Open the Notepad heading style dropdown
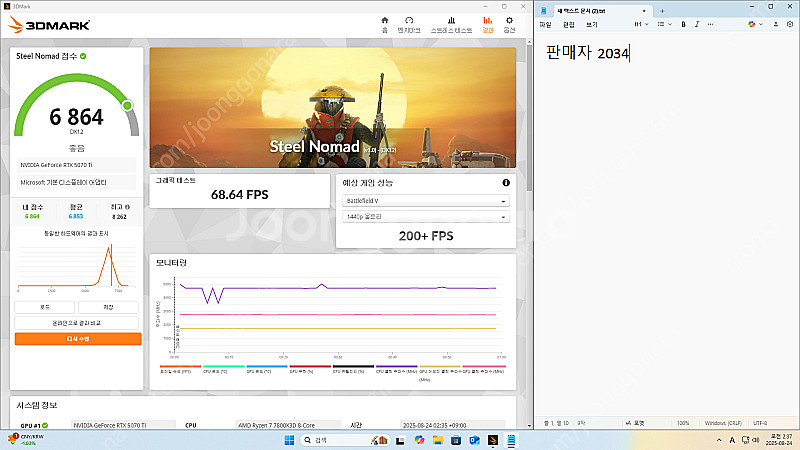This screenshot has width=800, height=450. (641, 24)
